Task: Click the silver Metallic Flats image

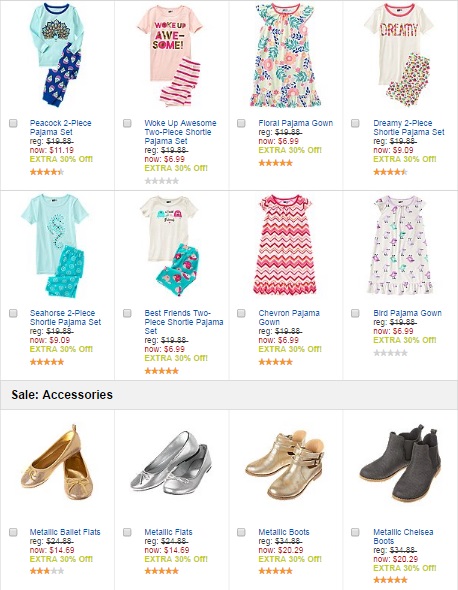Action: [171, 464]
